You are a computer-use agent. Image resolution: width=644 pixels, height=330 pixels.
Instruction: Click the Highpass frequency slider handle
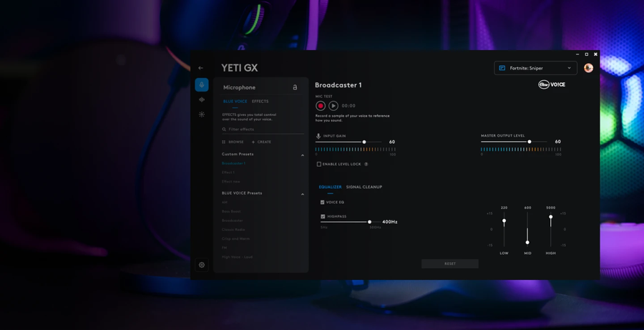coord(369,222)
